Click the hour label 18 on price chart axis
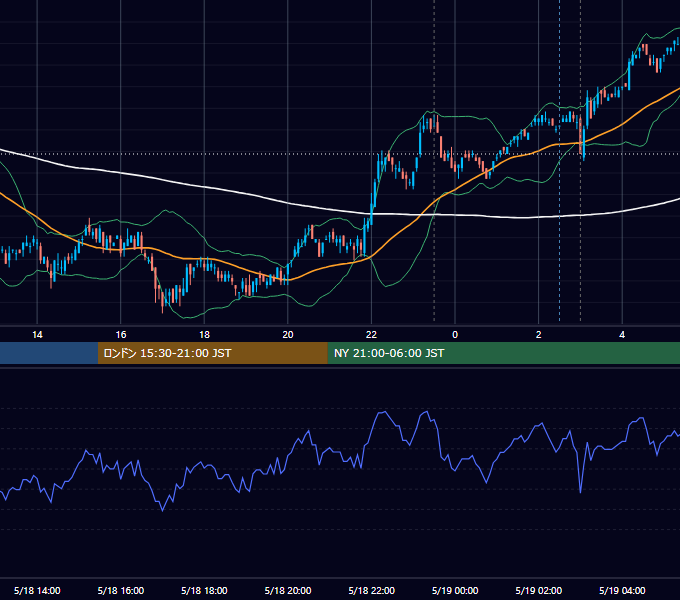 (204, 335)
